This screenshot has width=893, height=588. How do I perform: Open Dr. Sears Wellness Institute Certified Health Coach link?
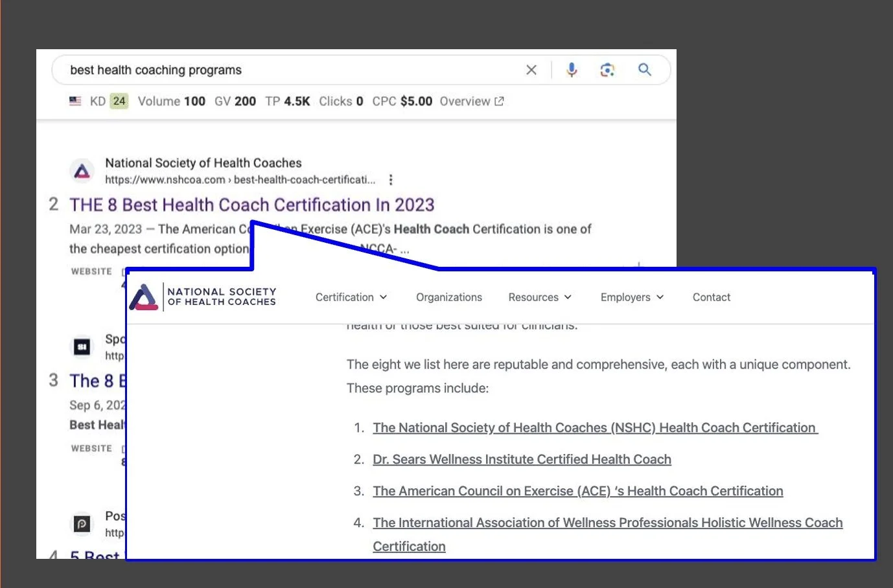[522, 459]
